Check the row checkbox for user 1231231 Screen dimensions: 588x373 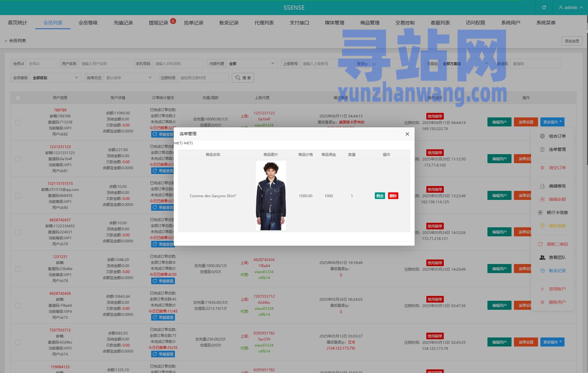click(x=18, y=269)
